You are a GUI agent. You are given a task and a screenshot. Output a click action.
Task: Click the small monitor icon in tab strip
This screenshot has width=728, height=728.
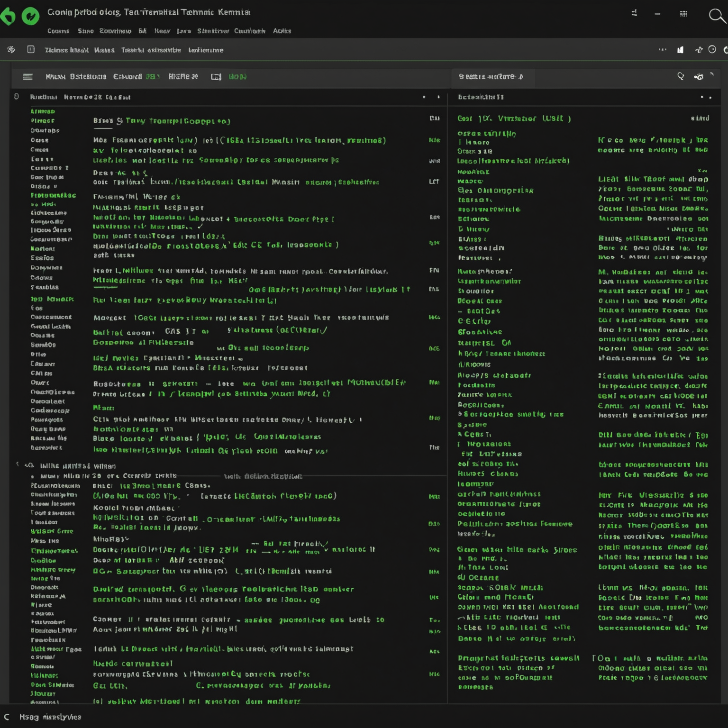(x=216, y=76)
